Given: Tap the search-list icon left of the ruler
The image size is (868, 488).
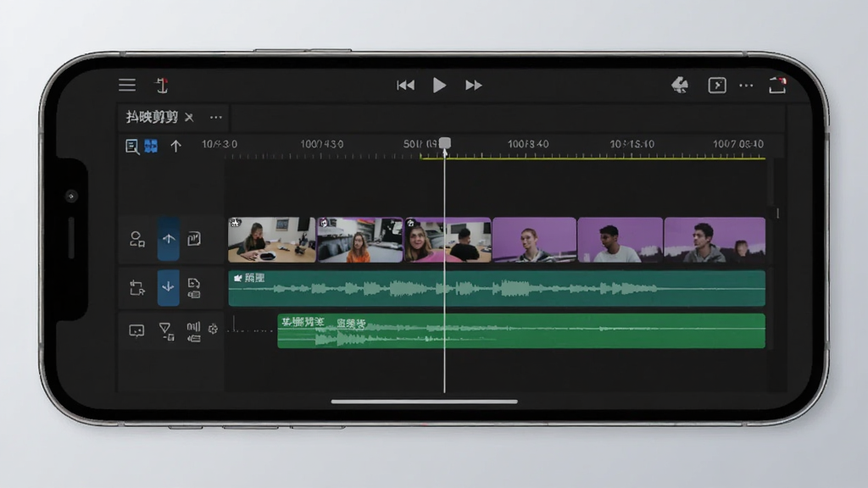Looking at the screenshot, I should tap(131, 146).
